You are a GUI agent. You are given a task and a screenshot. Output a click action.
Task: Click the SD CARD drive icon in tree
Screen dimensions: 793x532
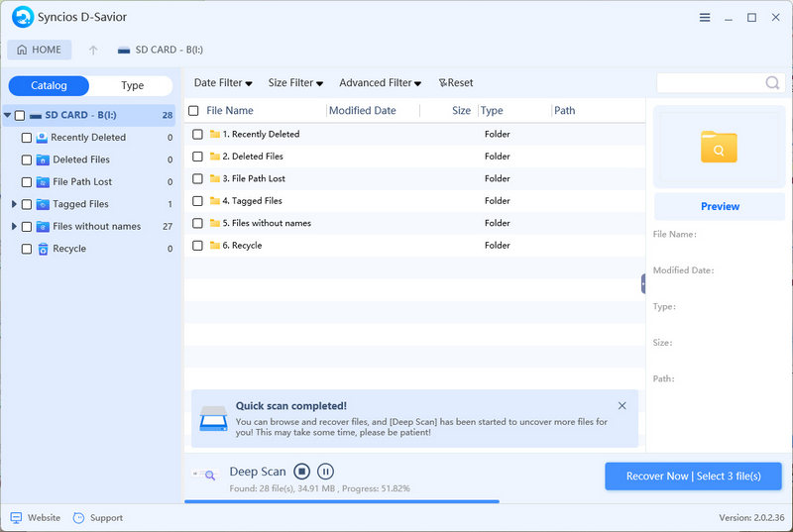click(36, 116)
